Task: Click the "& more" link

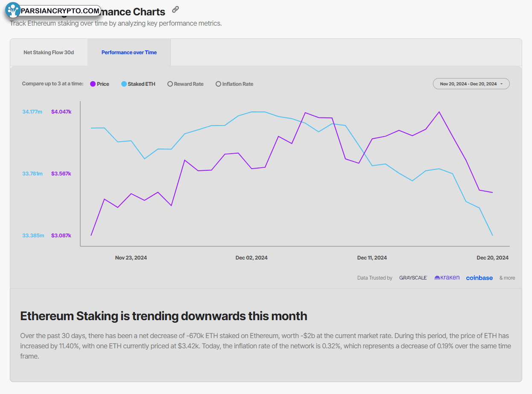Action: click(x=507, y=278)
